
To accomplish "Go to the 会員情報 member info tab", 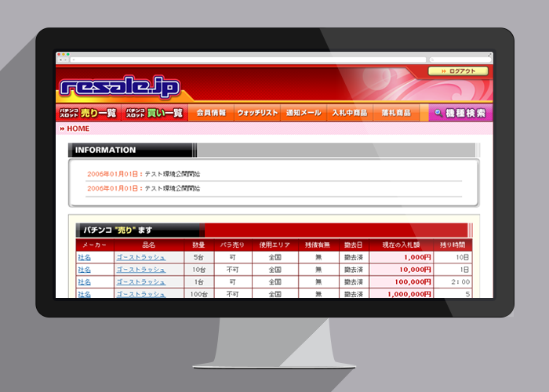I will [x=211, y=113].
